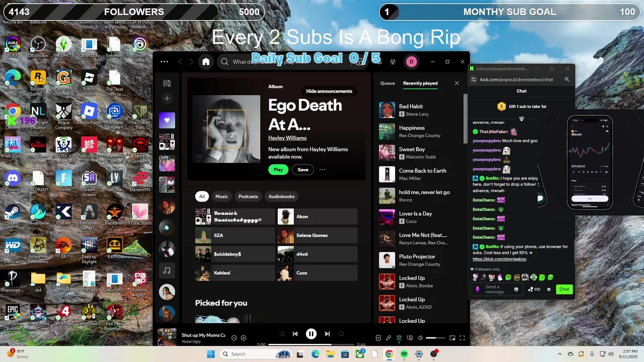Screen dimensions: 644x362
Task: Open Spotify three-dot main menu
Action: pyautogui.click(x=164, y=62)
